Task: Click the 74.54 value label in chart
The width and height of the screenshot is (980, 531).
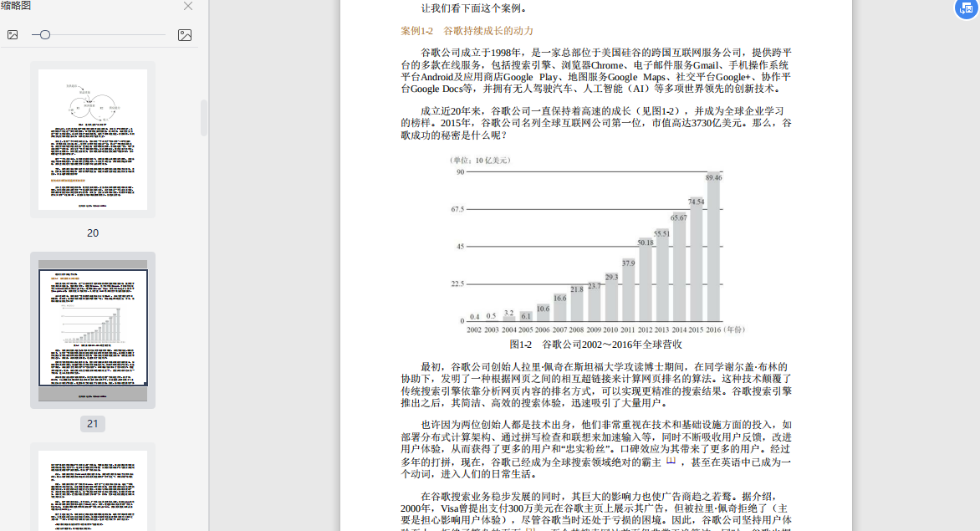Action: pos(697,202)
